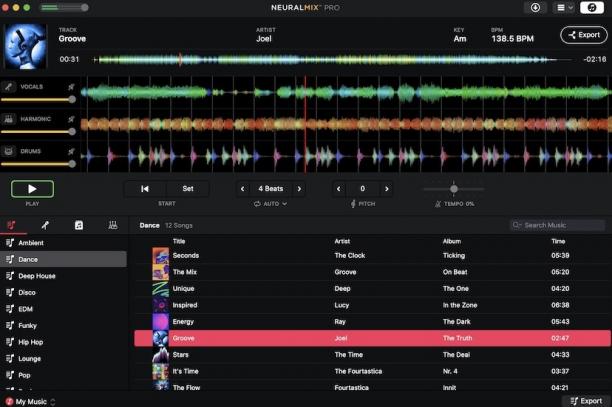
Task: Select the EDM playlist
Action: (63, 309)
